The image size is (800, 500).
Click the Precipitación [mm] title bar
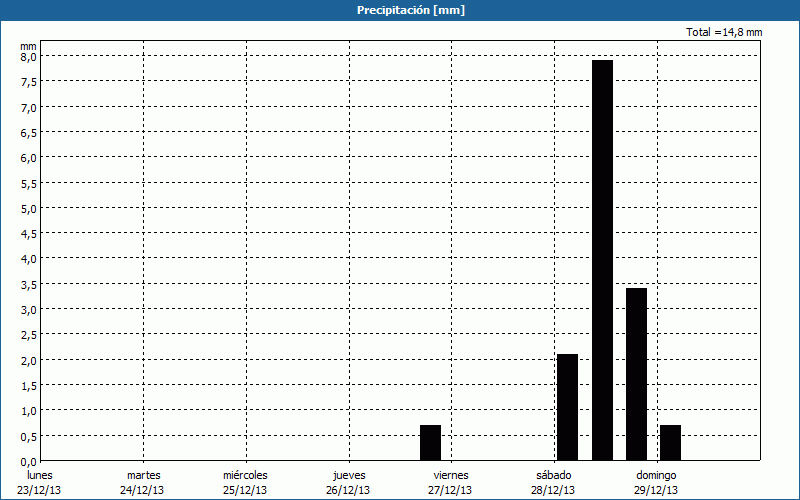400,10
